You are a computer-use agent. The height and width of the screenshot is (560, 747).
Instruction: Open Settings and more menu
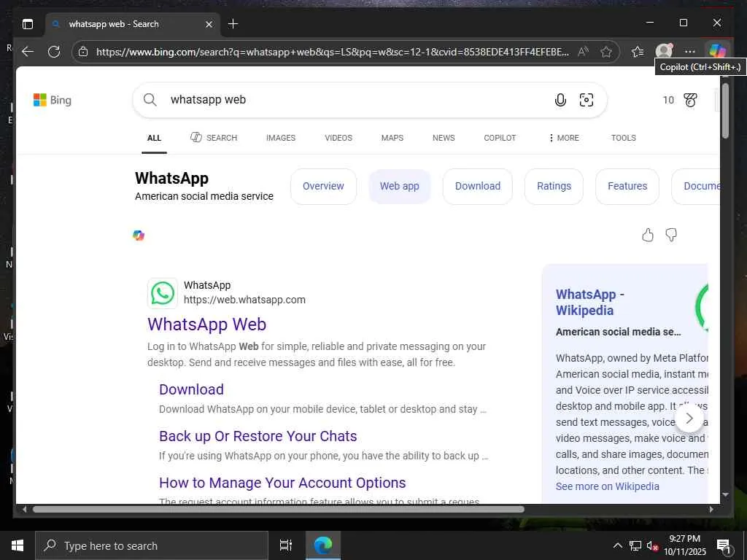click(690, 52)
